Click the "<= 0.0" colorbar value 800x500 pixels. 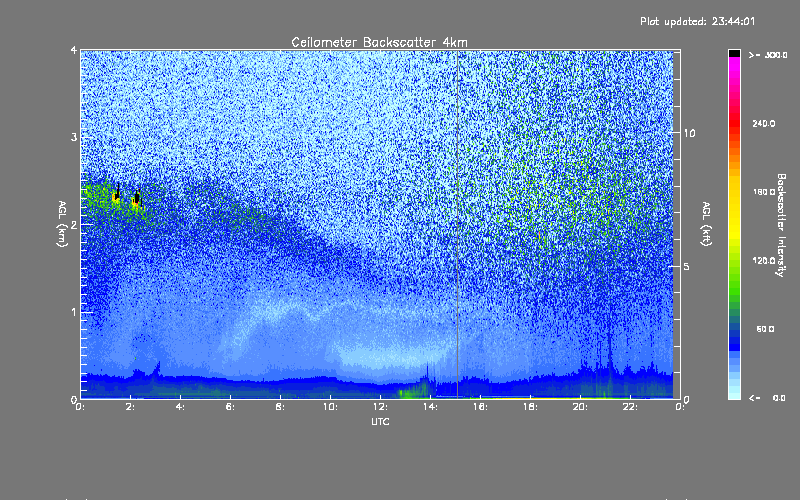pyautogui.click(x=768, y=398)
